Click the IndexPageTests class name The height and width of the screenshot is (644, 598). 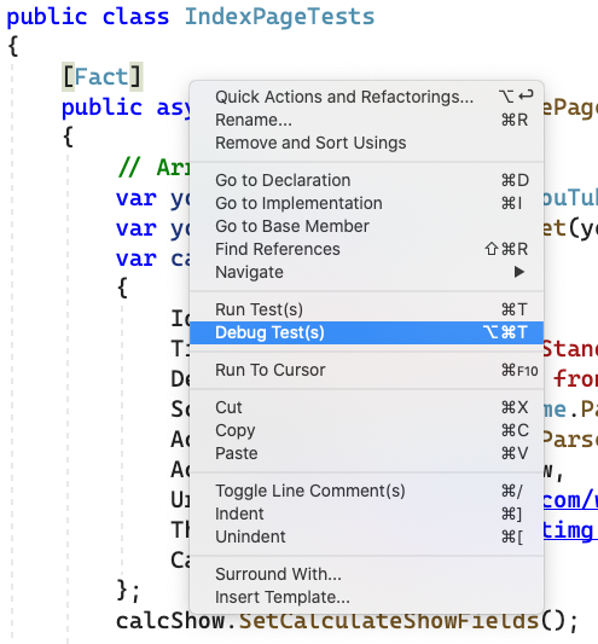(280, 17)
